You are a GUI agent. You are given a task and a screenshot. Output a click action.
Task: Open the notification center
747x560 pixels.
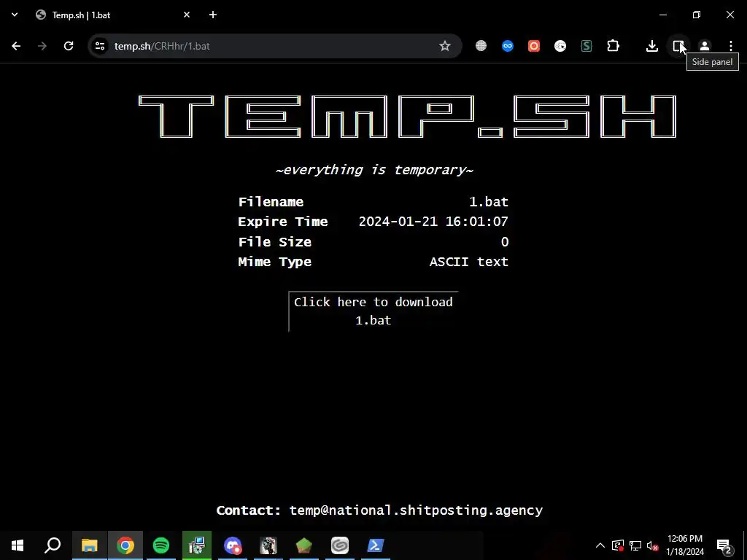(x=724, y=545)
